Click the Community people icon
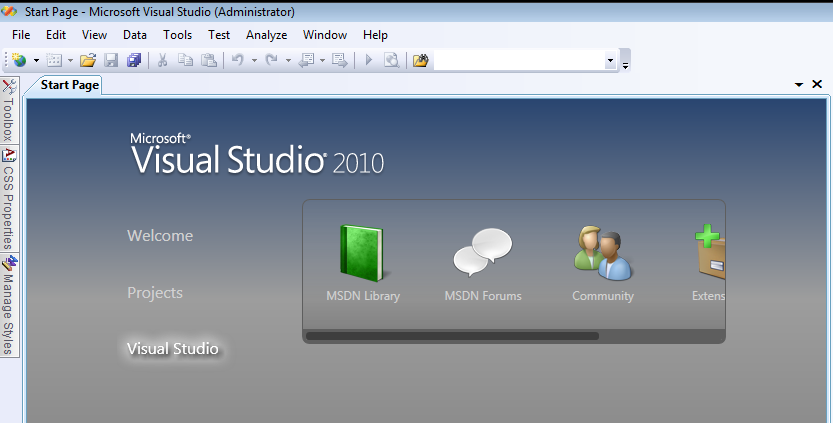This screenshot has height=423, width=833. tap(602, 253)
